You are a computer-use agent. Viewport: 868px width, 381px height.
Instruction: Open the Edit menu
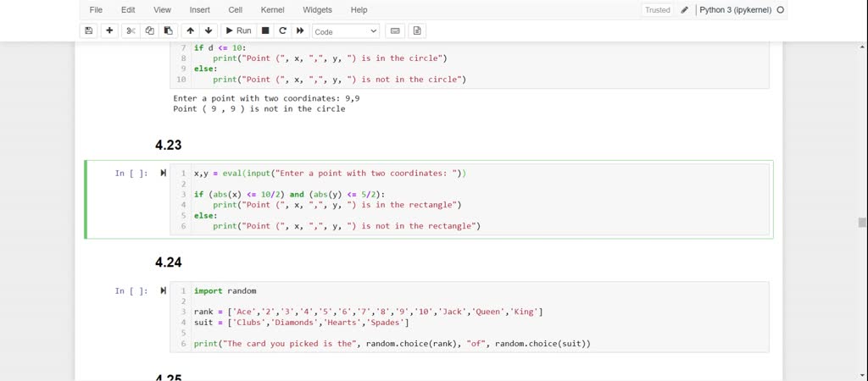tap(128, 10)
